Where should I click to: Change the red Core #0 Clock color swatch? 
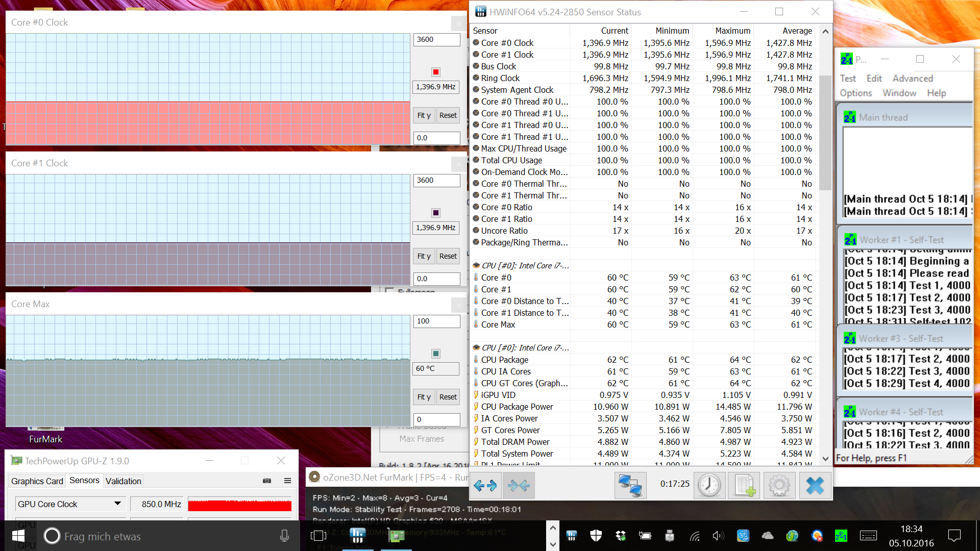[436, 72]
